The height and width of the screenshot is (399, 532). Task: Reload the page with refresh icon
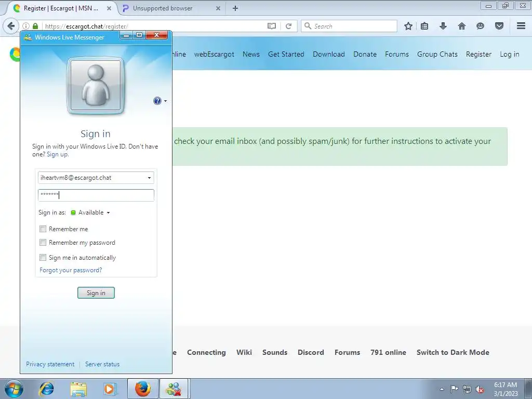point(288,26)
